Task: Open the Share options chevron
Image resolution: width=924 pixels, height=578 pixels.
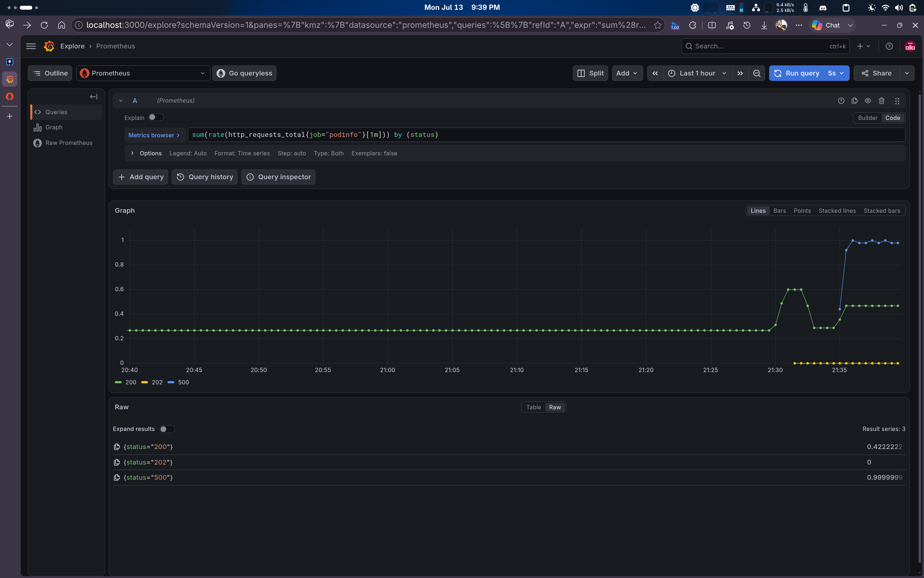Action: 907,73
